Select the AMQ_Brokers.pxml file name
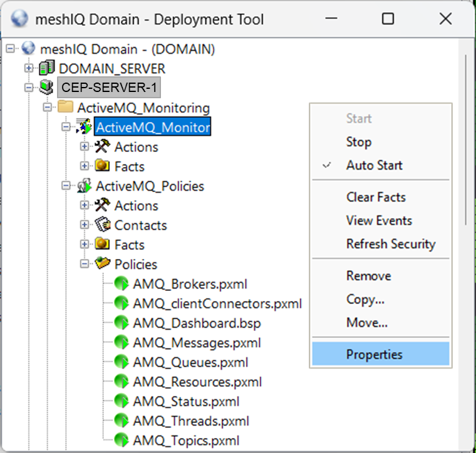The width and height of the screenshot is (476, 453). [190, 284]
